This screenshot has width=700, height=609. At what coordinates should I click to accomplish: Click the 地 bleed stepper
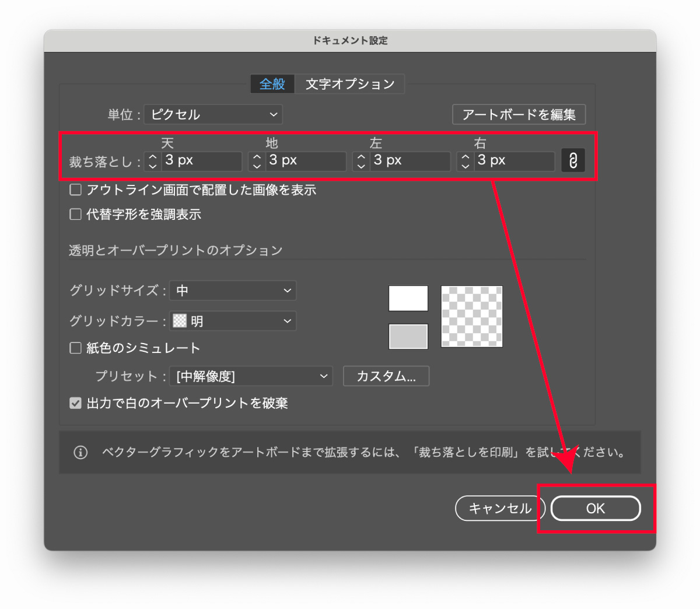tap(257, 162)
